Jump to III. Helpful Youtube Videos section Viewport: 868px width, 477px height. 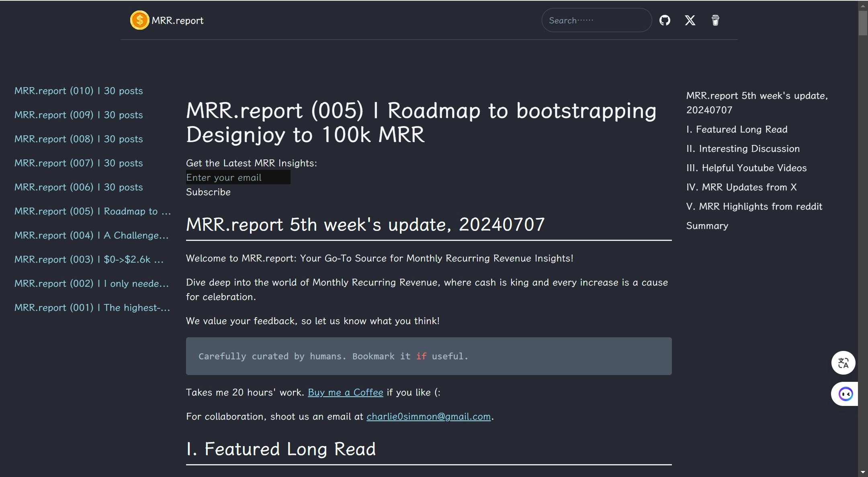click(747, 168)
